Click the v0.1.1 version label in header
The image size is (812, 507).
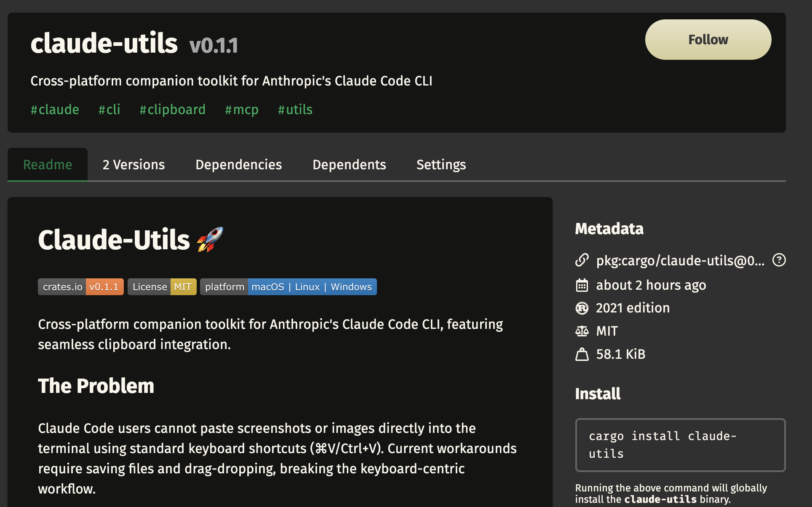(x=214, y=45)
